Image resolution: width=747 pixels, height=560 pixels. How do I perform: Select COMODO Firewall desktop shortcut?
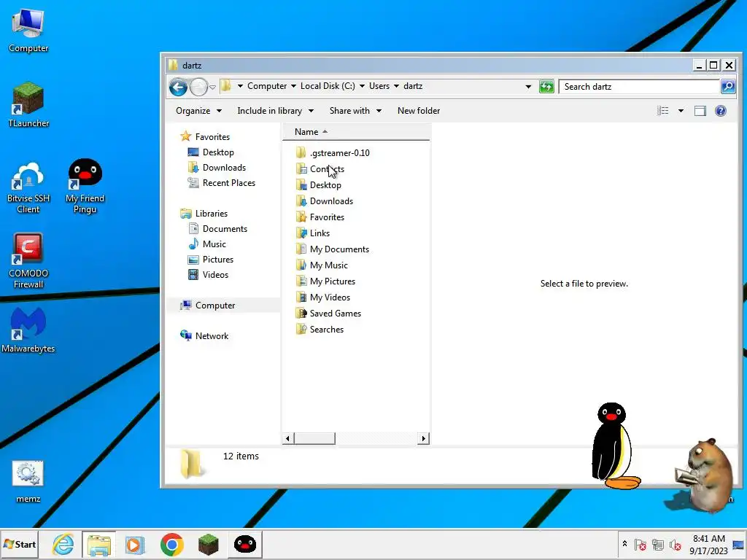[x=28, y=261]
